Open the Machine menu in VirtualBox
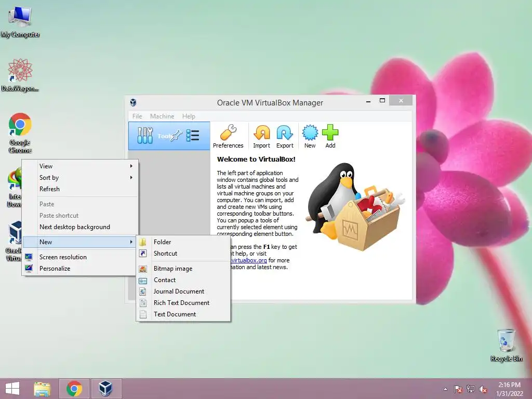Image resolution: width=532 pixels, height=399 pixels. [162, 116]
